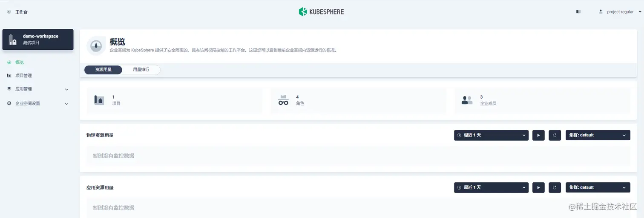Open 集群: default dropdown for 物理资源用量
Viewport: 644px width, 218px height.
click(x=598, y=135)
